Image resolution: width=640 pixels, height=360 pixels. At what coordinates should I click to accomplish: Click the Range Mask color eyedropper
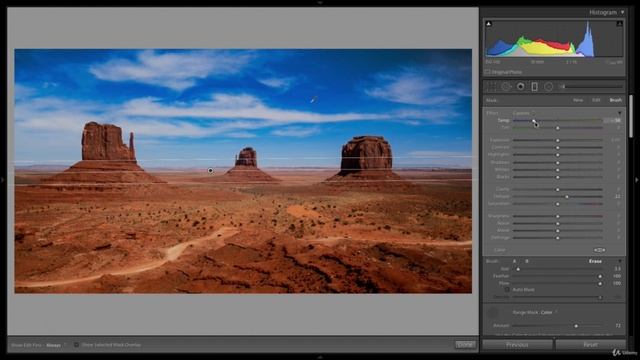coord(493,313)
